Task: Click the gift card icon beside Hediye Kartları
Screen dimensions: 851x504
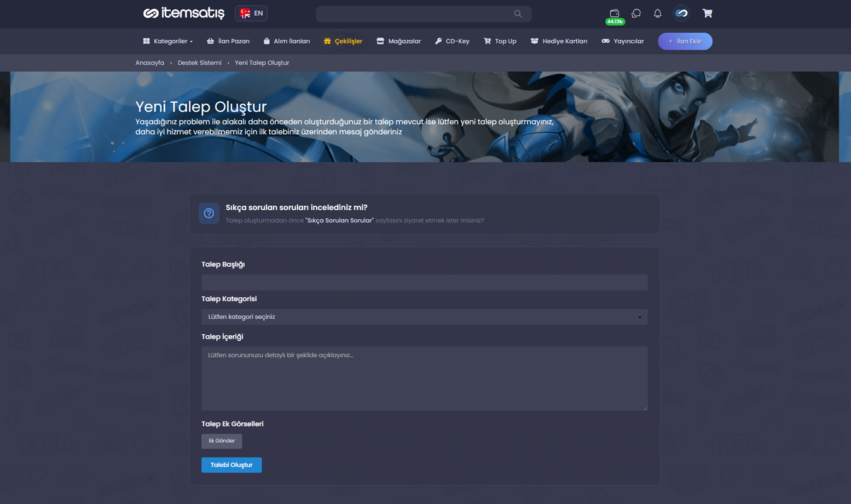Action: click(535, 41)
